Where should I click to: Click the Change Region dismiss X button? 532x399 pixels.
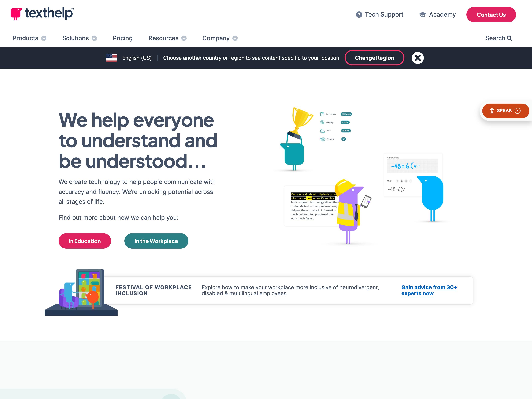[418, 58]
